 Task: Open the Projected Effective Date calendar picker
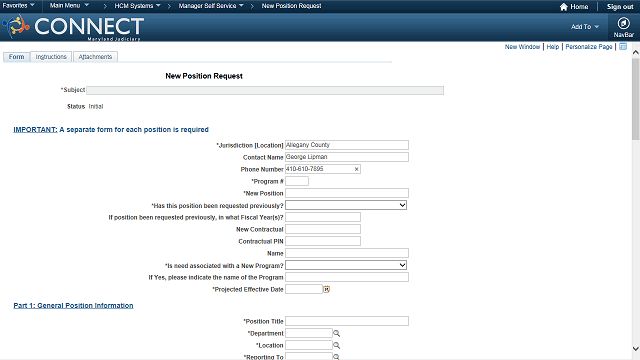[x=327, y=289]
